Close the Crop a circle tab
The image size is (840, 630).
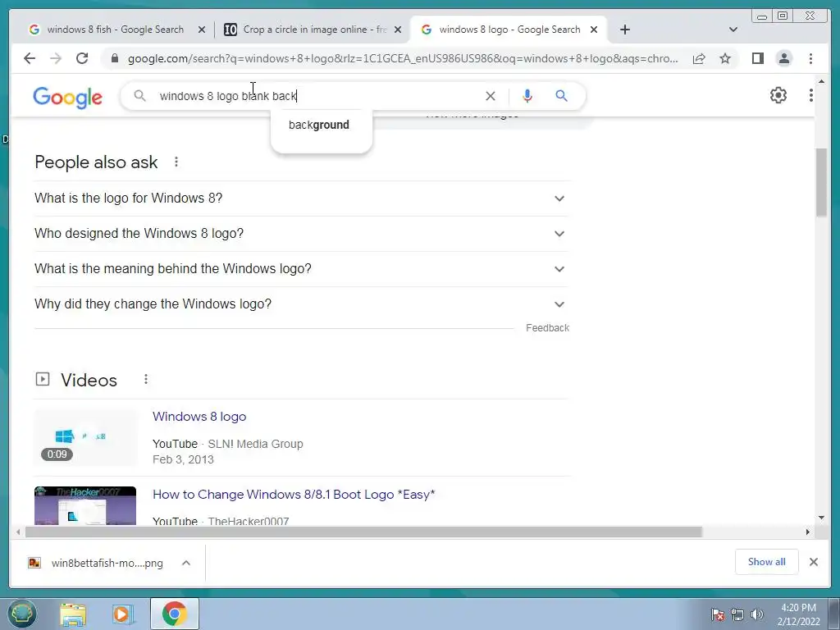click(x=398, y=30)
